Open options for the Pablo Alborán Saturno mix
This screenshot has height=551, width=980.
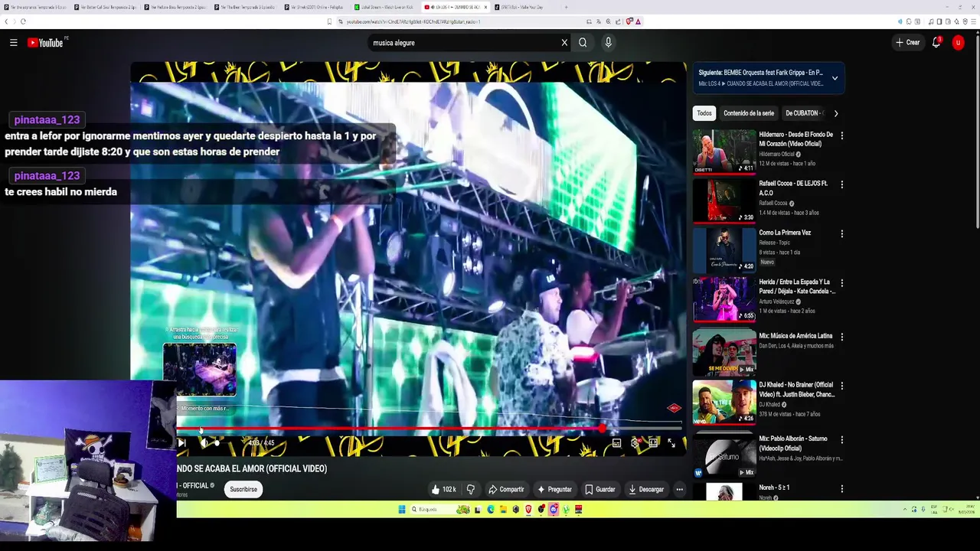click(841, 439)
